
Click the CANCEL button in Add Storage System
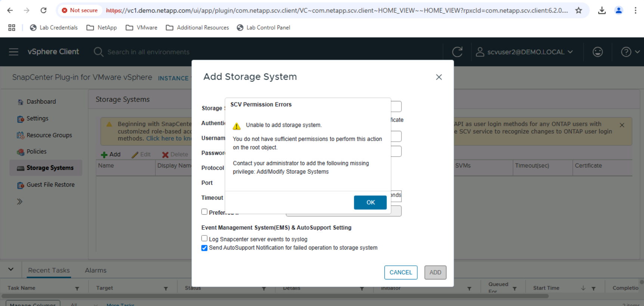(x=401, y=272)
